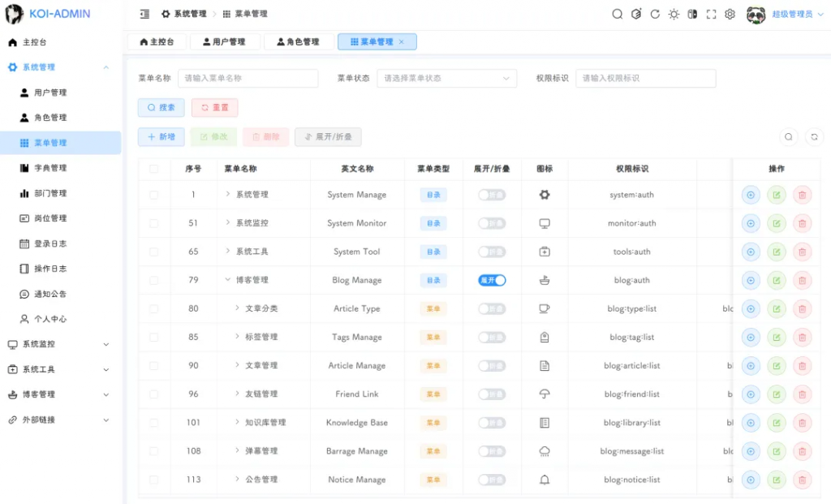Click the 新增 button
This screenshot has width=831, height=504.
[x=161, y=136]
